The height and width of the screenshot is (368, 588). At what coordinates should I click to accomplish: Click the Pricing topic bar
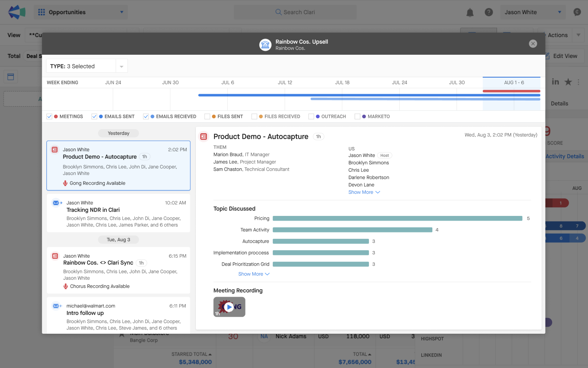[x=397, y=218]
